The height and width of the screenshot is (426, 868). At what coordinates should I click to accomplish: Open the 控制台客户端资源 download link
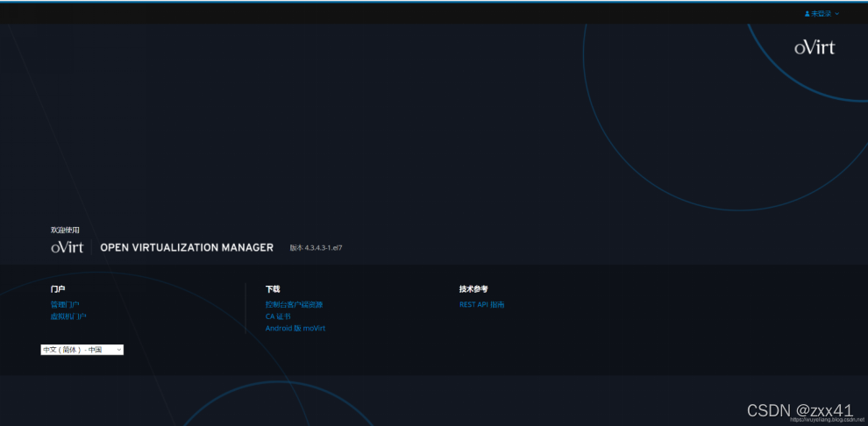click(x=294, y=304)
